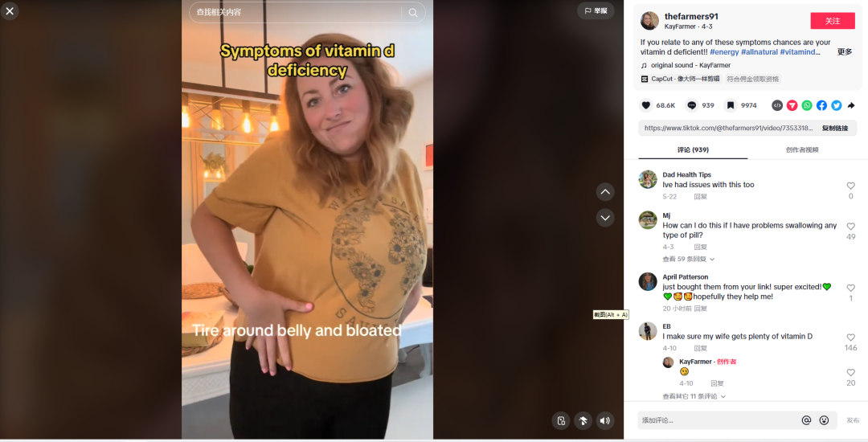Open comments via the 939 bubble icon

point(691,105)
